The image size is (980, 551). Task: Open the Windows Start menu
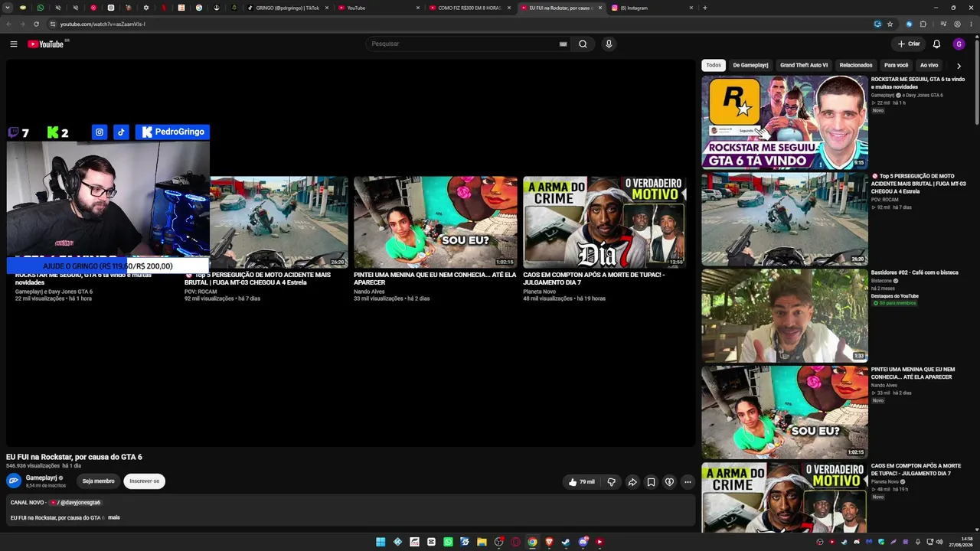(x=381, y=542)
